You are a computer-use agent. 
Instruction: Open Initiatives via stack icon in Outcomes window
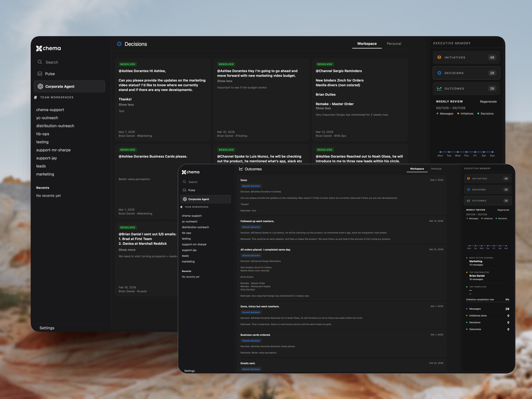[469, 178]
